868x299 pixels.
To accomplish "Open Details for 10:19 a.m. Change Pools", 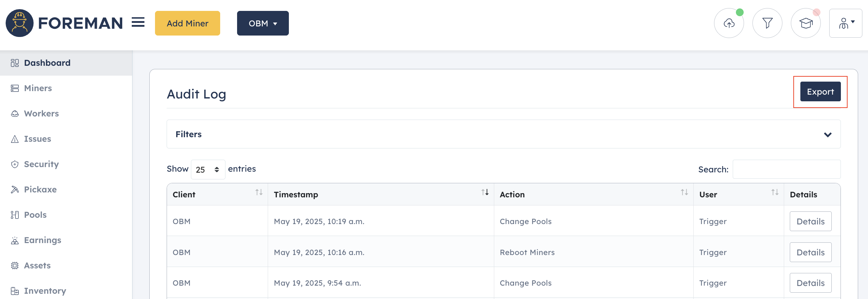I will pyautogui.click(x=811, y=221).
